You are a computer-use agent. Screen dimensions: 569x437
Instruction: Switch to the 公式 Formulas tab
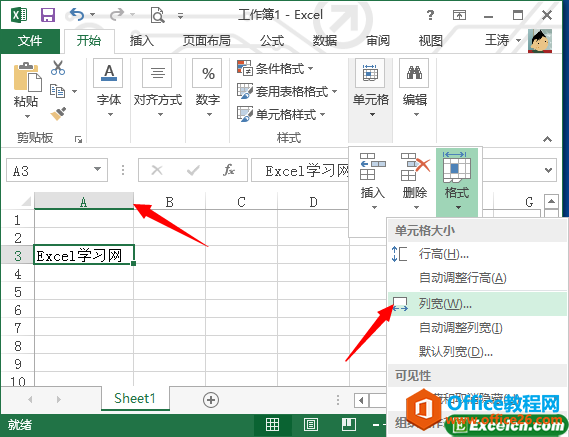tap(272, 41)
